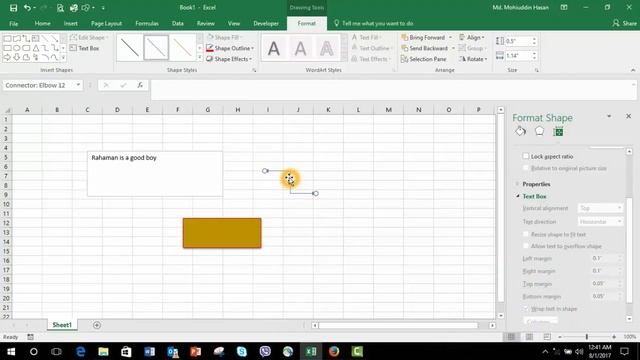Click zoom in plus button
This screenshot has width=640, height=360.
point(614,337)
